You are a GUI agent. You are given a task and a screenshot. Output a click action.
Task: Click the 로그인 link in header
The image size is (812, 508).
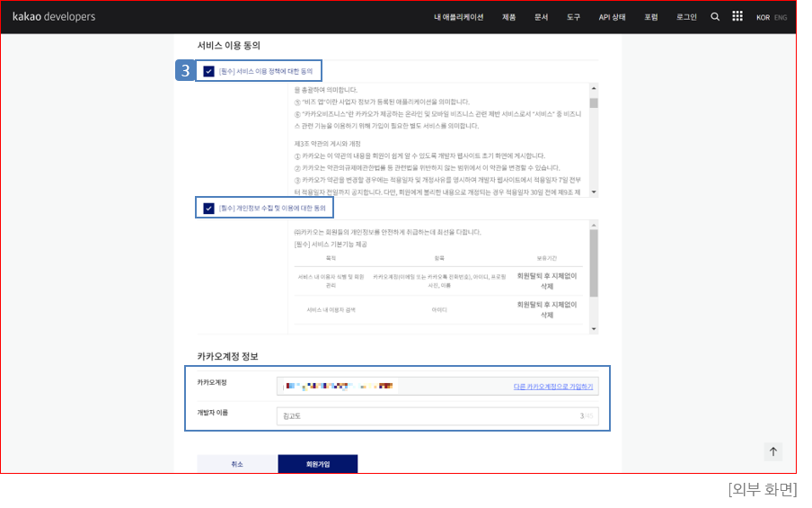click(686, 17)
